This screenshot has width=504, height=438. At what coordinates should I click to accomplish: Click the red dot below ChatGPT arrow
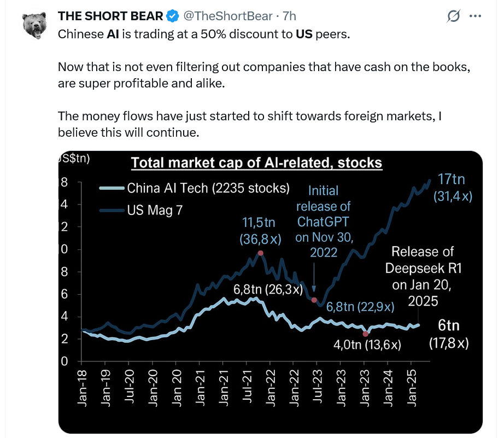point(314,300)
